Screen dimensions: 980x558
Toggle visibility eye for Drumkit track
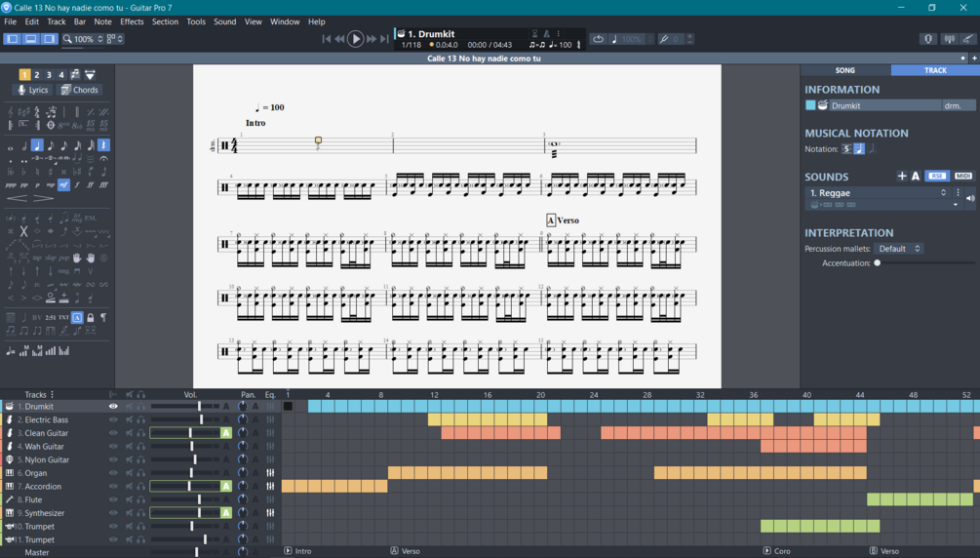click(113, 406)
